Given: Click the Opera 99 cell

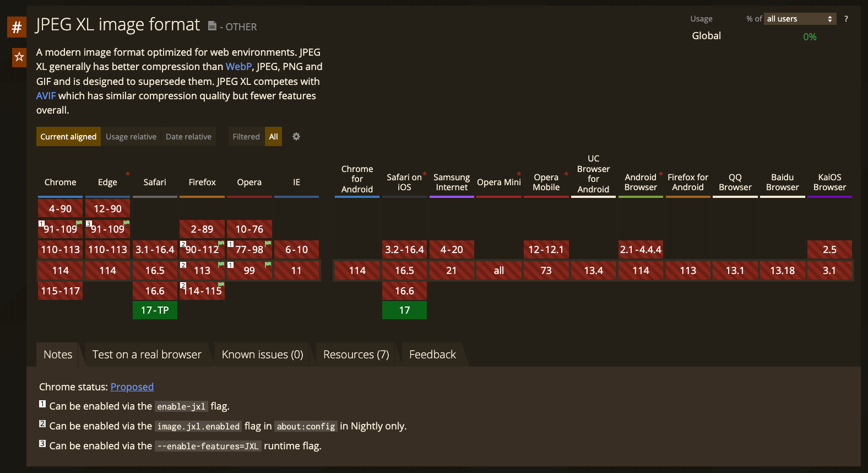Looking at the screenshot, I should coord(249,271).
